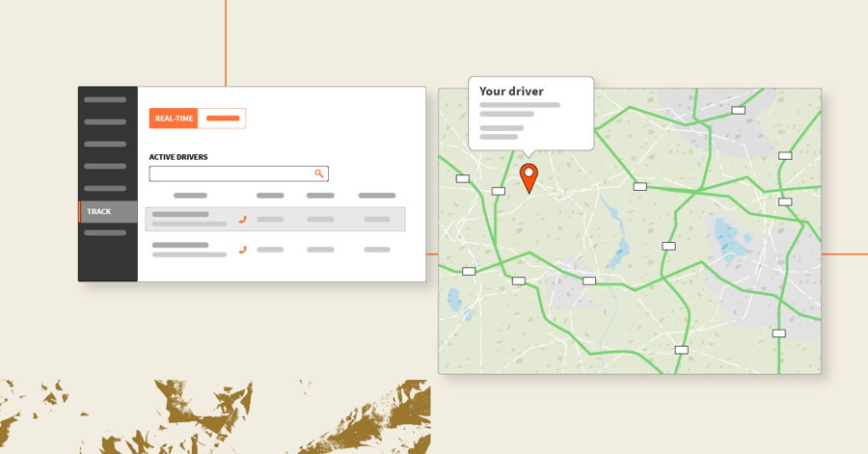Select the second driver row name
868x454 pixels.
(180, 245)
